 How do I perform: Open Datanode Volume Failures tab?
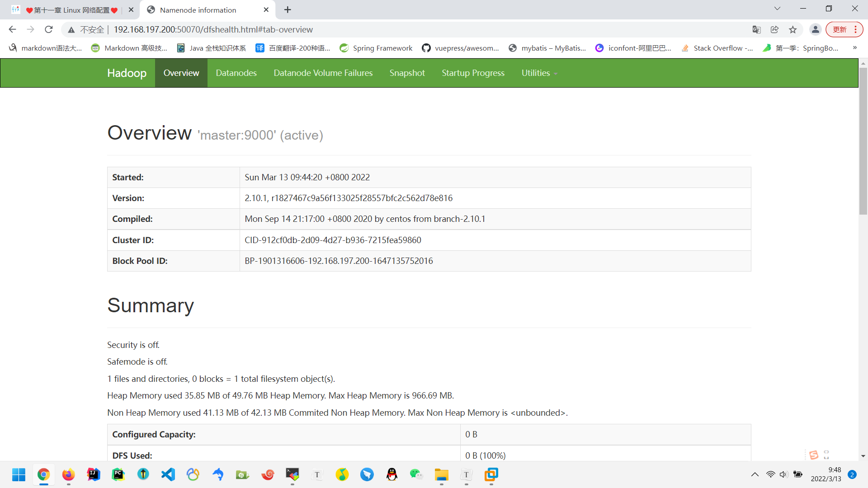tap(323, 73)
